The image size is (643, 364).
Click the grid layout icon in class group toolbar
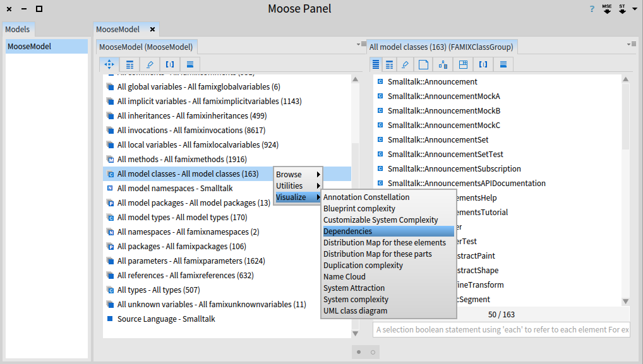point(463,64)
